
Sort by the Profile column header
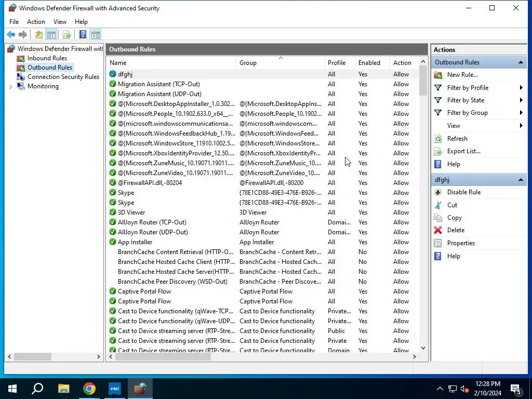340,63
